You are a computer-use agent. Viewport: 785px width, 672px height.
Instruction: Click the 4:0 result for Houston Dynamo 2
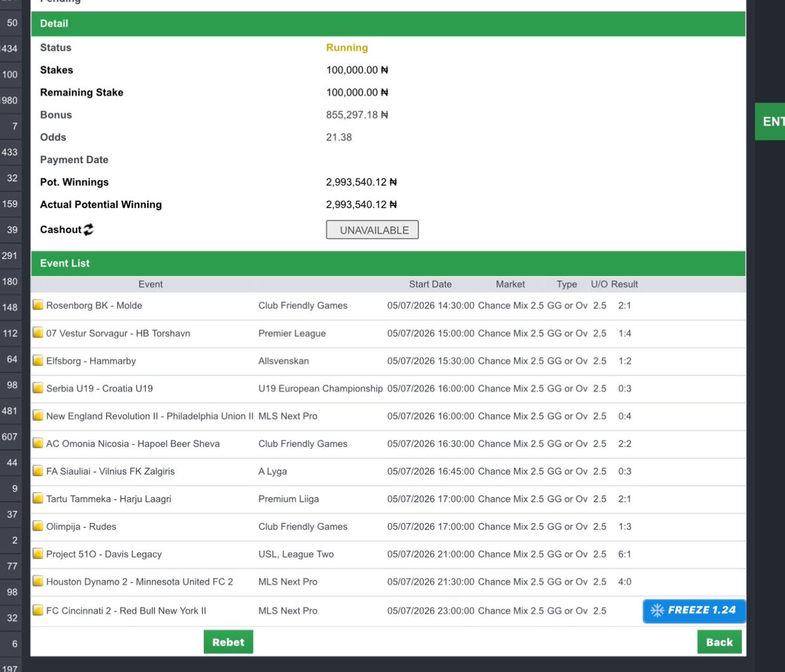coord(625,582)
